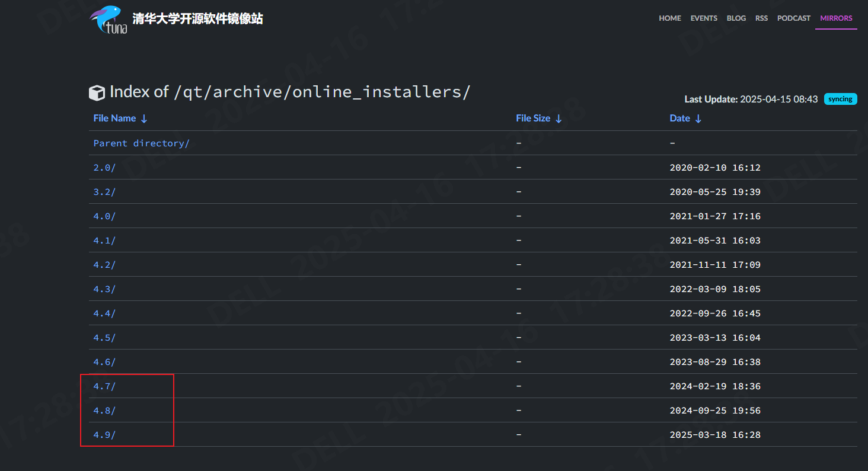This screenshot has height=471, width=868.
Task: Click date 2022-03-09 18:05
Action: (x=715, y=289)
